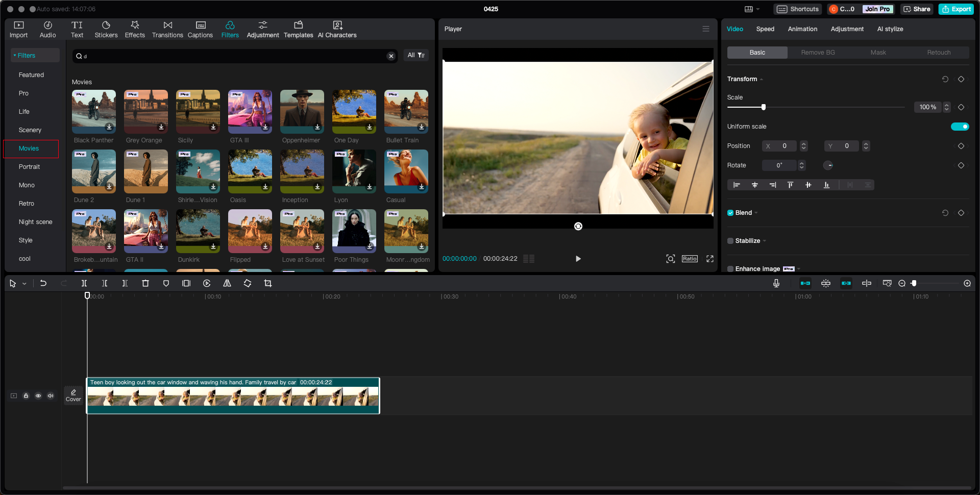
Task: Uncheck the Blend checkbox
Action: [730, 213]
